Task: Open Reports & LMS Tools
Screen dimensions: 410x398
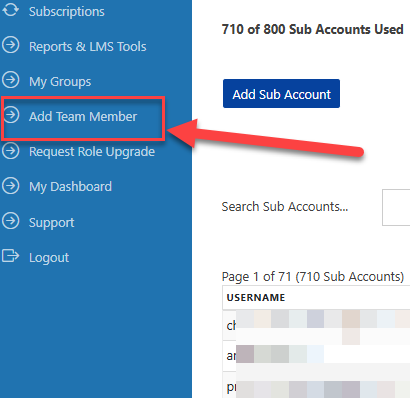Action: click(88, 47)
